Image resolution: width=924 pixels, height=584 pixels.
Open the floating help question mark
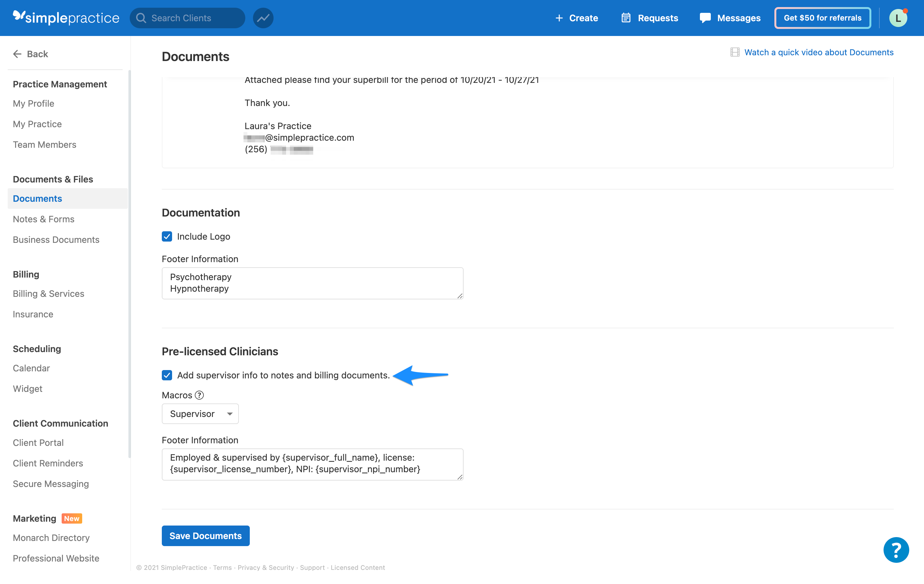(896, 550)
